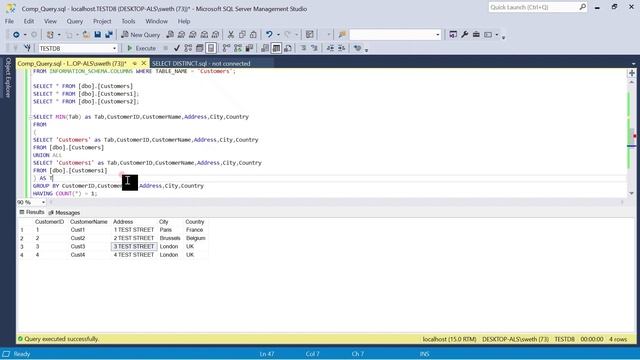Expand the Undo history dropdown arrow

[278, 35]
